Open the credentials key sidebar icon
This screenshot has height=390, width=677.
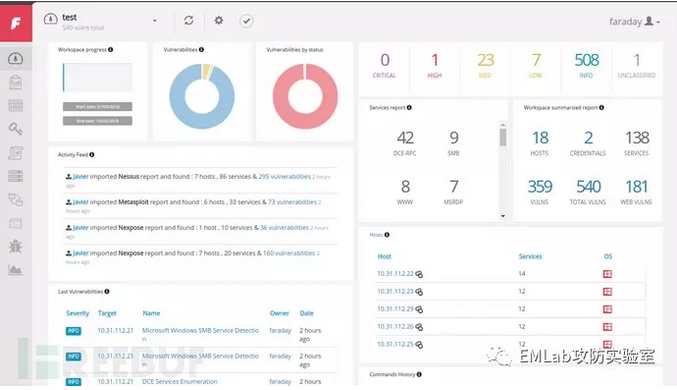click(x=16, y=129)
